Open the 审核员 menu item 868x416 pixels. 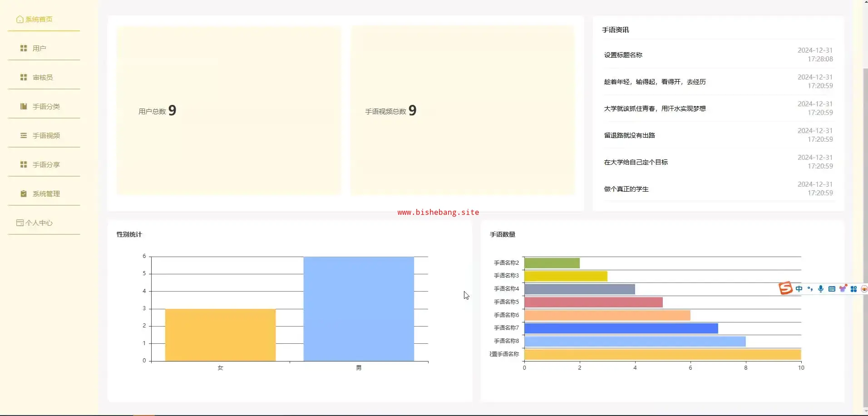tap(44, 77)
